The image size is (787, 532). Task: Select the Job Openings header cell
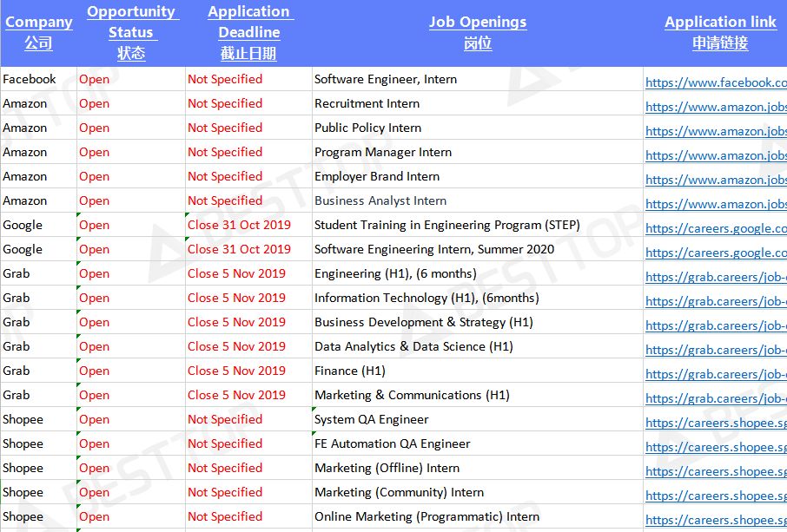(477, 33)
